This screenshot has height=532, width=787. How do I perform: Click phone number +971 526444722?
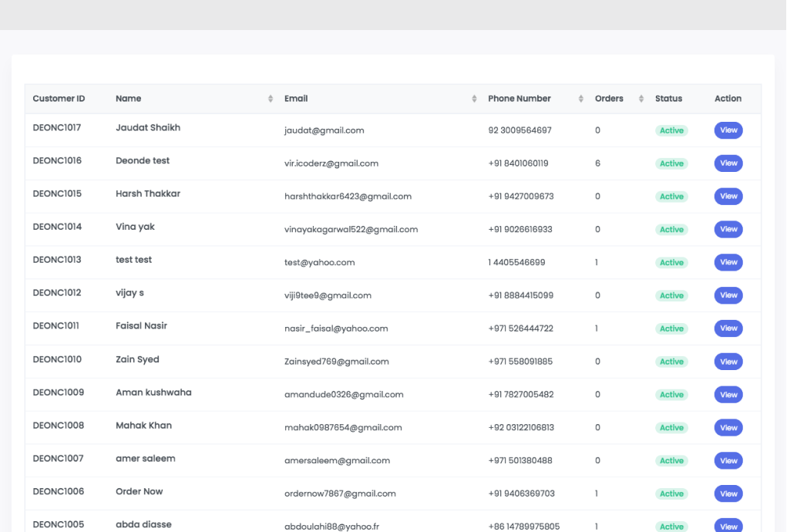coord(521,328)
